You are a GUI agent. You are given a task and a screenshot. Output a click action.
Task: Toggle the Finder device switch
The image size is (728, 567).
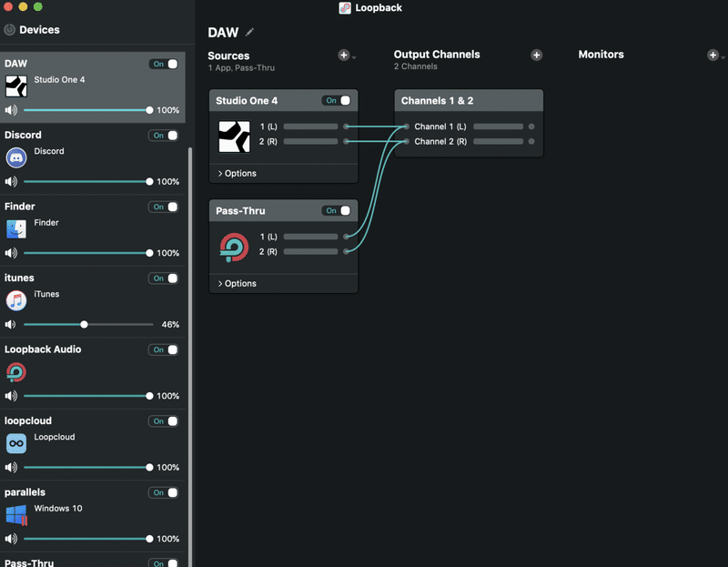164,208
